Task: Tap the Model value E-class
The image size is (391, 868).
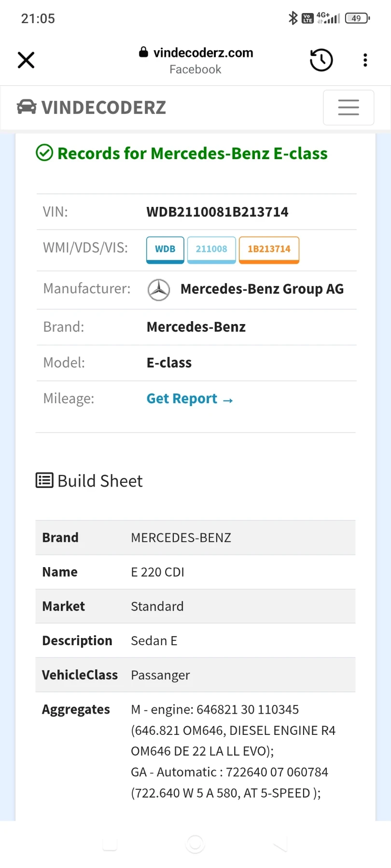Action: (169, 363)
